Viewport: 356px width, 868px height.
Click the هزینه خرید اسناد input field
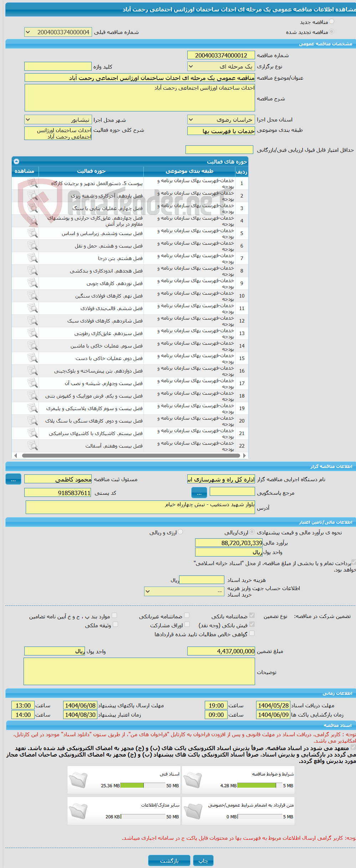click(202, 580)
